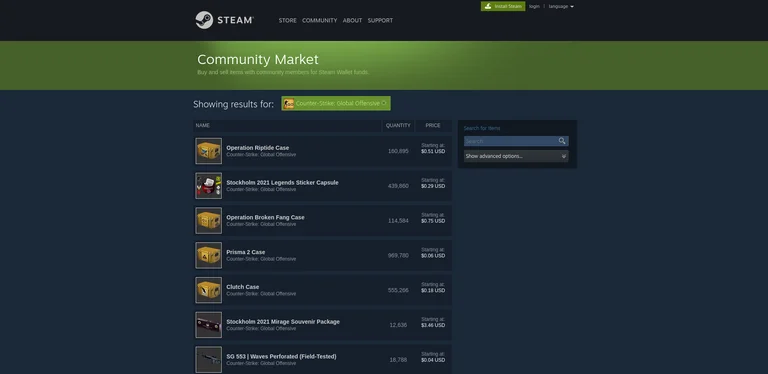768x374 pixels.
Task: Click quantity 439,860 for Stockholm Sticker Capsule
Action: pos(398,186)
